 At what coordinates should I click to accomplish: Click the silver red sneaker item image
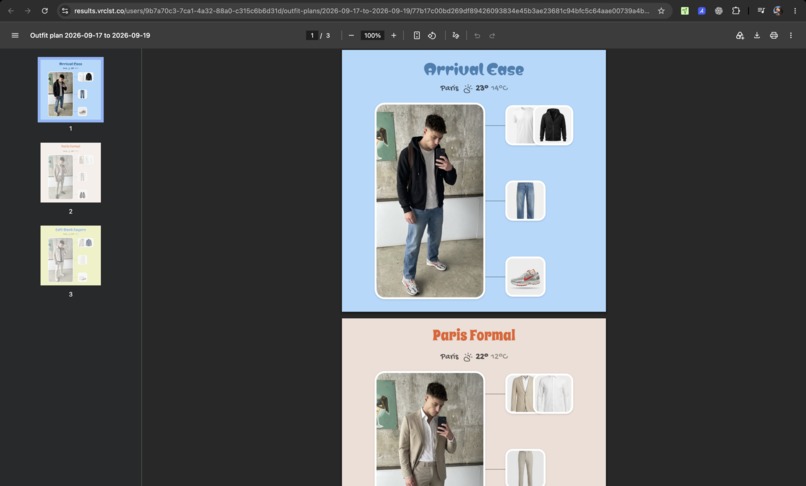click(x=525, y=277)
